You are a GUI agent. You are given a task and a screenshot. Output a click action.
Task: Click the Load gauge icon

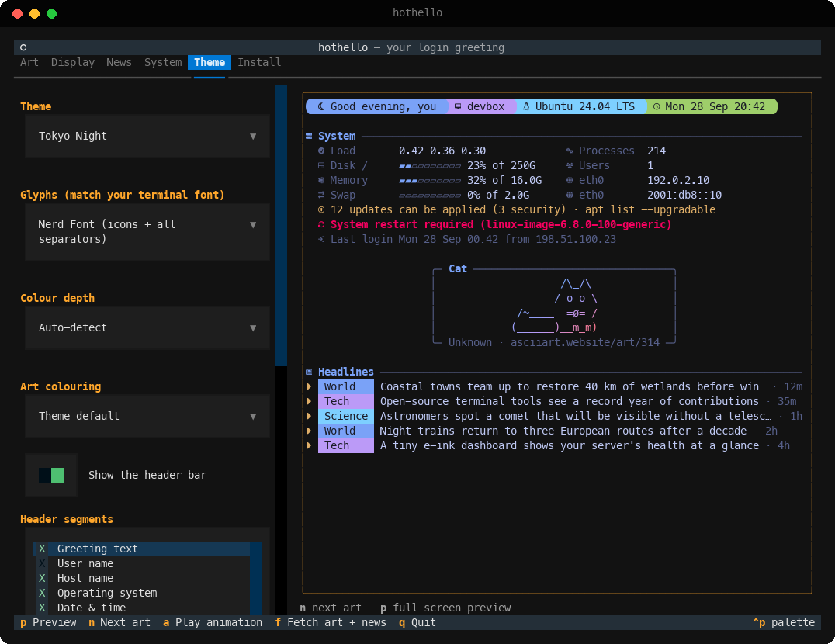click(x=321, y=151)
